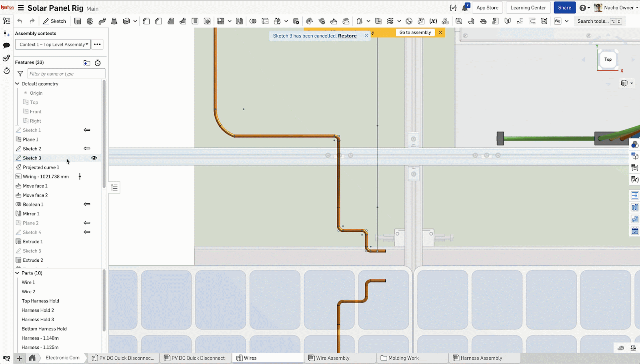Toggle the feature list panel icon
The height and width of the screenshot is (364, 640).
tap(114, 187)
